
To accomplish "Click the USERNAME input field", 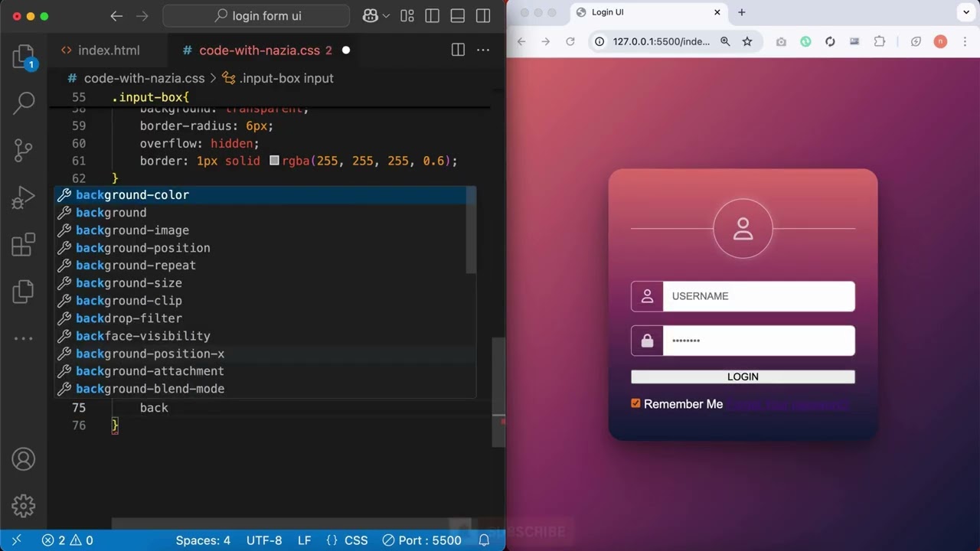I will [759, 296].
